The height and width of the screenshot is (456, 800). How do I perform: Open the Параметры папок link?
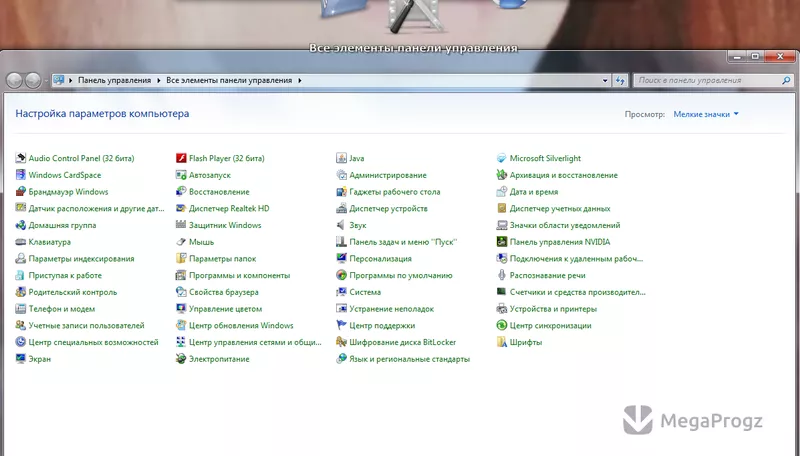pos(222,259)
